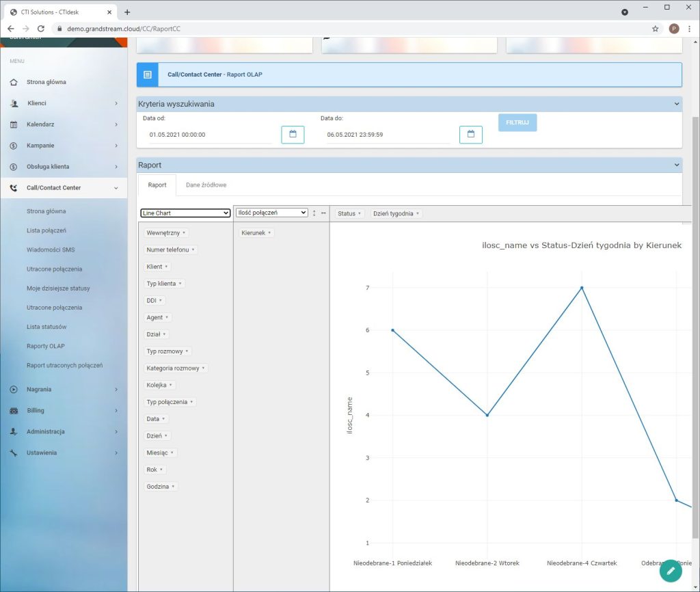This screenshot has height=592, width=700.
Task: Open the calendar picker for Data od
Action: (x=293, y=135)
